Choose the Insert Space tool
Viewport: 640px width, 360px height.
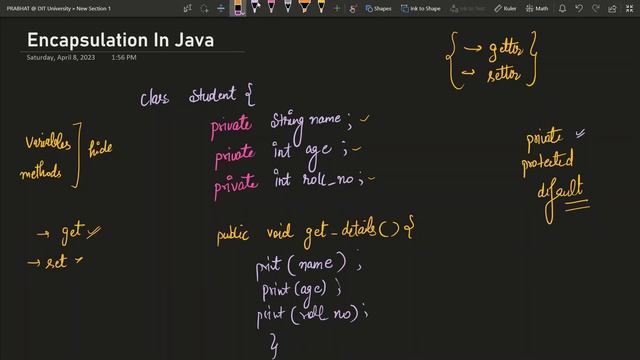pyautogui.click(x=221, y=8)
